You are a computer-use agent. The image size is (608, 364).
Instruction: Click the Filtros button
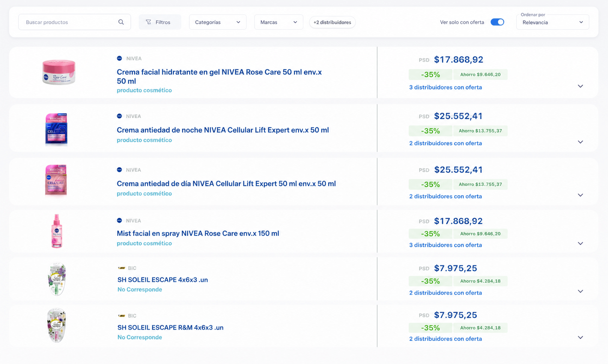[x=160, y=22]
